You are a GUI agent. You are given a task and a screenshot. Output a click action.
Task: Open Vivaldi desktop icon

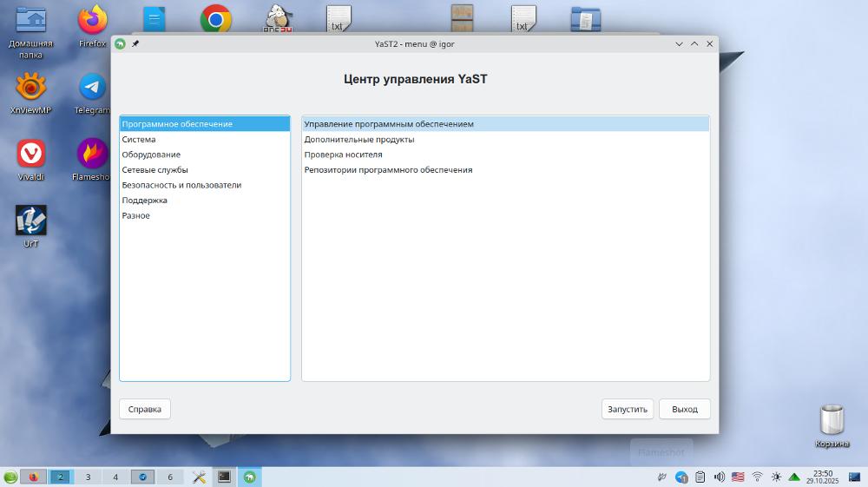tap(31, 160)
